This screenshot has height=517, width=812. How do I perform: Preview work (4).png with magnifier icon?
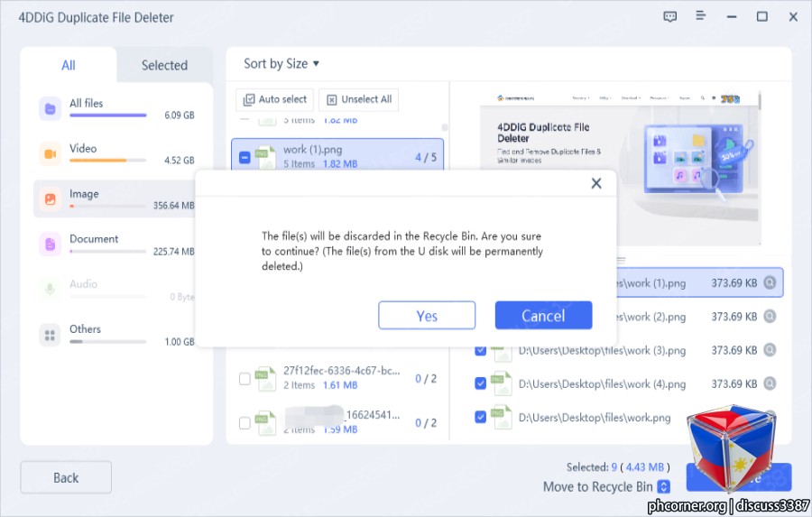point(770,383)
